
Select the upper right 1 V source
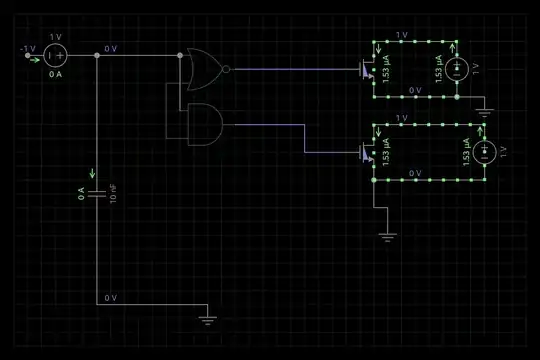pos(457,69)
